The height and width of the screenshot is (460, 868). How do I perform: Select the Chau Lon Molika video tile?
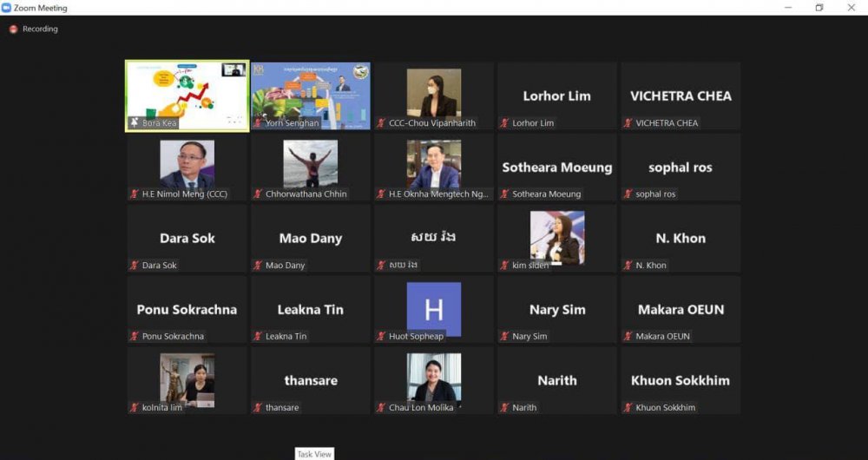(434, 378)
